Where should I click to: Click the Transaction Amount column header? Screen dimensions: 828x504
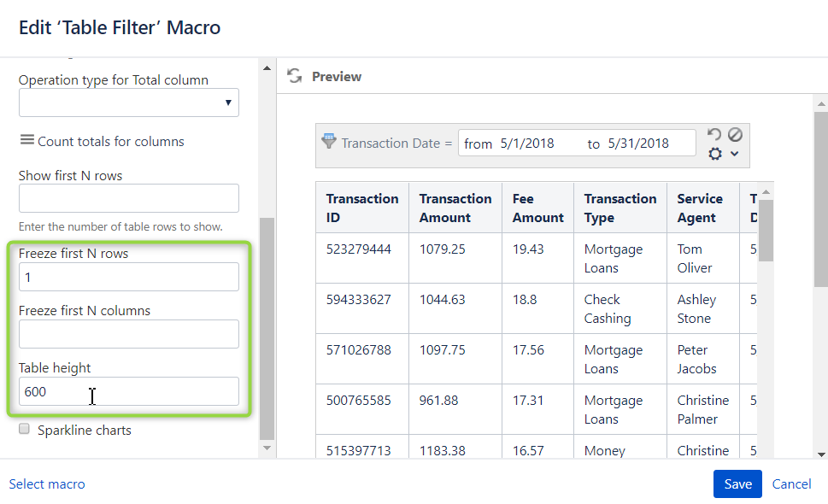pyautogui.click(x=455, y=208)
